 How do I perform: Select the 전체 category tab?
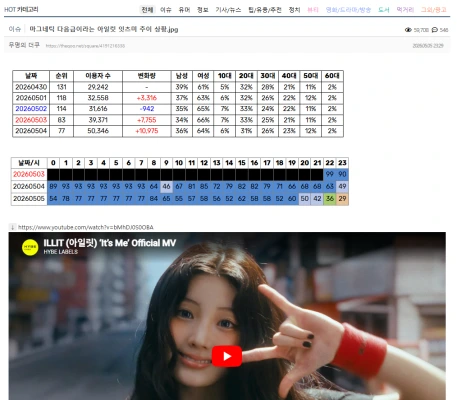pyautogui.click(x=147, y=10)
